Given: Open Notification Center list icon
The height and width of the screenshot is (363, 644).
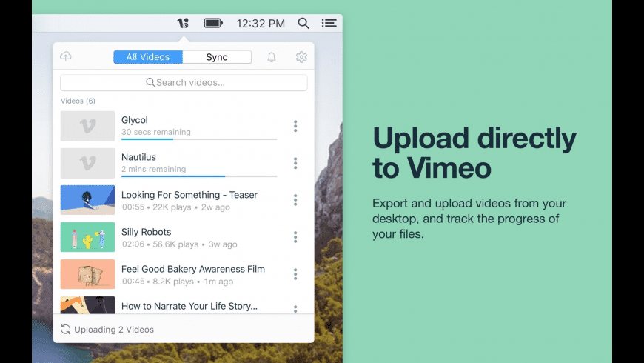Looking at the screenshot, I should point(329,23).
